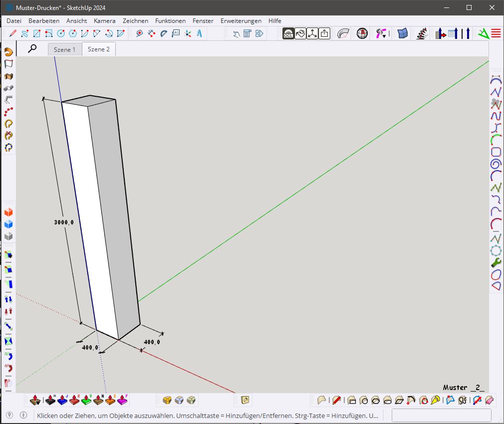Screen dimensions: 504x424
Task: Open the Erweiterungen menu
Action: pyautogui.click(x=241, y=21)
